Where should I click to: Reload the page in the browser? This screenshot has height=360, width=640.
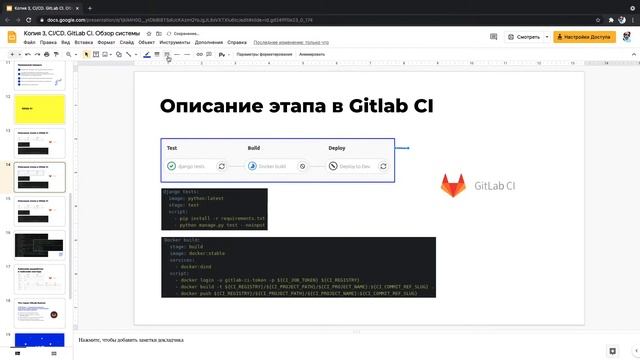point(29,20)
